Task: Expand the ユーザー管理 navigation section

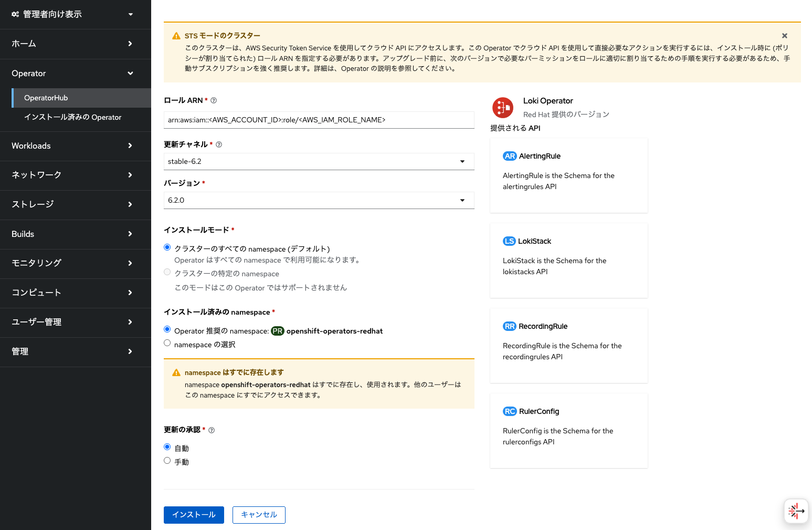Action: (x=76, y=322)
